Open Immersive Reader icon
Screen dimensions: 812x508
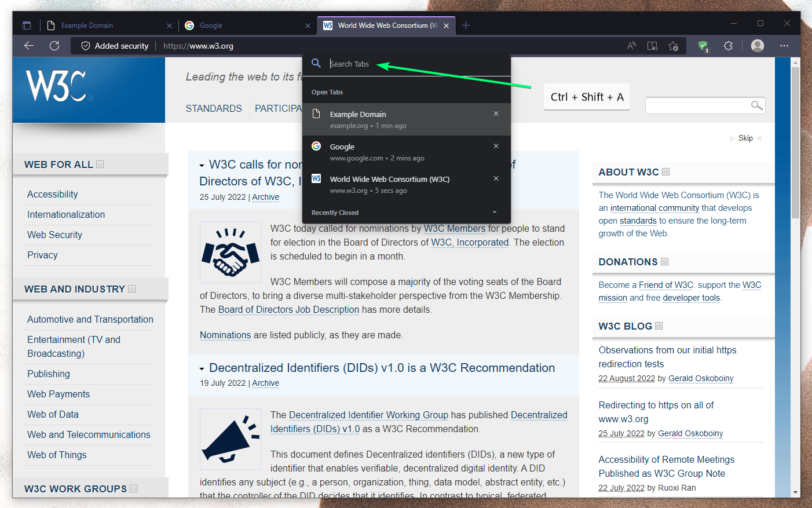652,46
